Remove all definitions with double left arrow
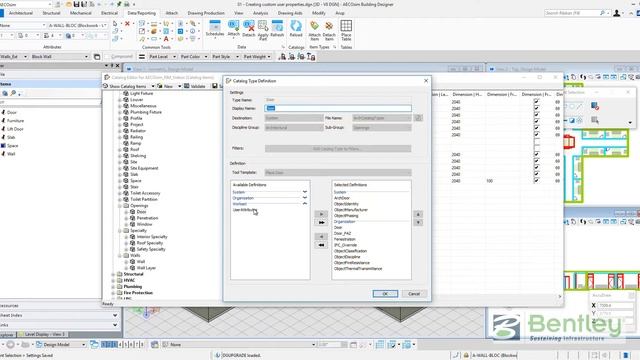The width and height of the screenshot is (640, 360). point(322,245)
